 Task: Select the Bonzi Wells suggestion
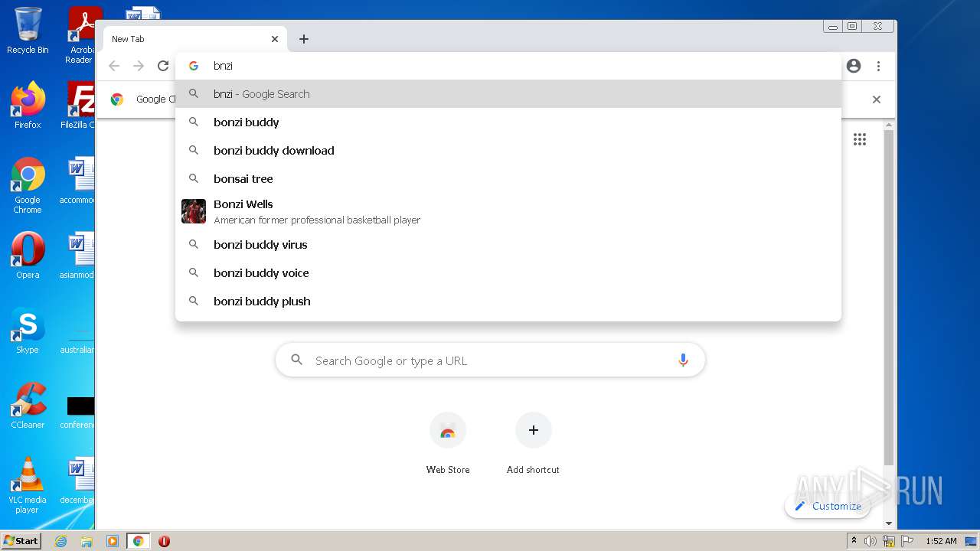tap(508, 212)
